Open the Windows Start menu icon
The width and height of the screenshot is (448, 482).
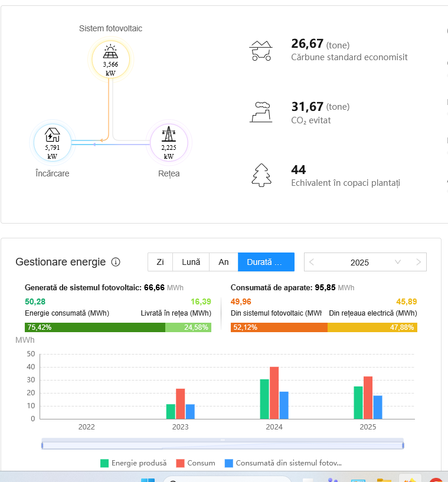tap(147, 480)
